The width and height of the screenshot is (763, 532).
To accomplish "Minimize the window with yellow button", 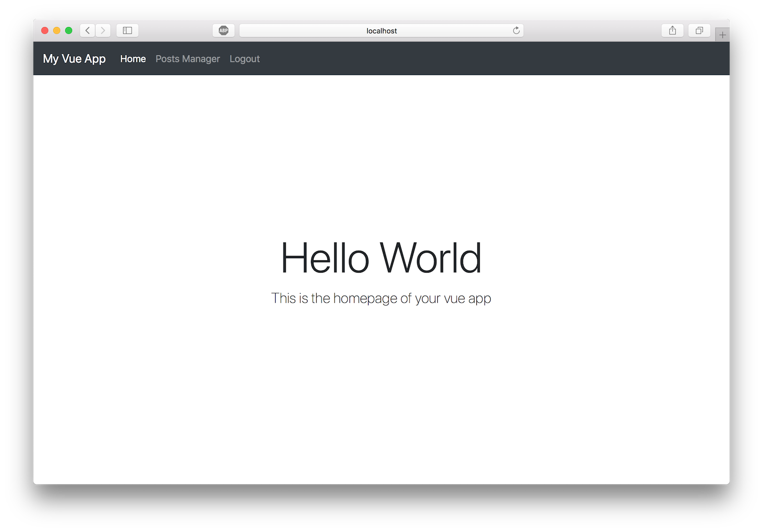I will (57, 31).
